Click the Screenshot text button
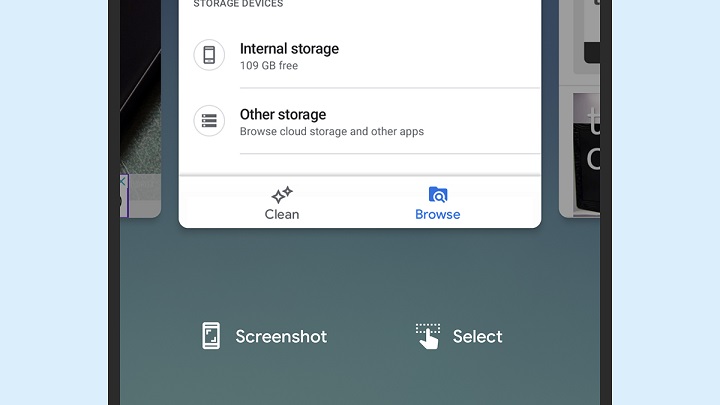This screenshot has height=405, width=720. pos(281,337)
